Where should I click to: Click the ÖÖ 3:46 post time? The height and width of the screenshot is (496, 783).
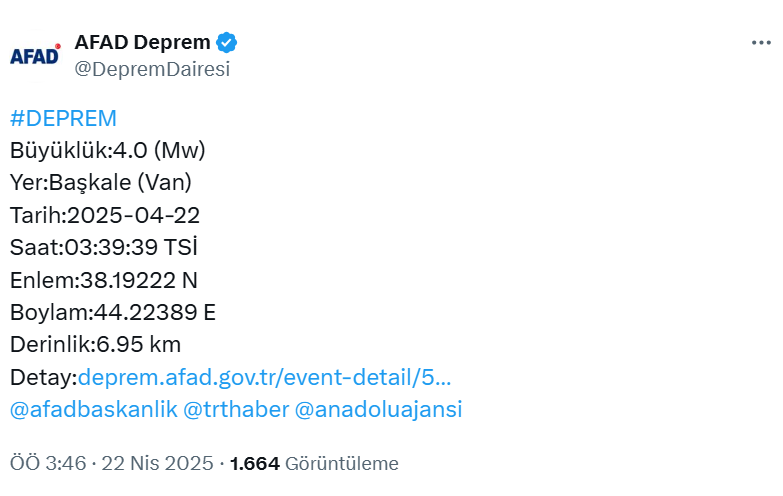(x=48, y=464)
